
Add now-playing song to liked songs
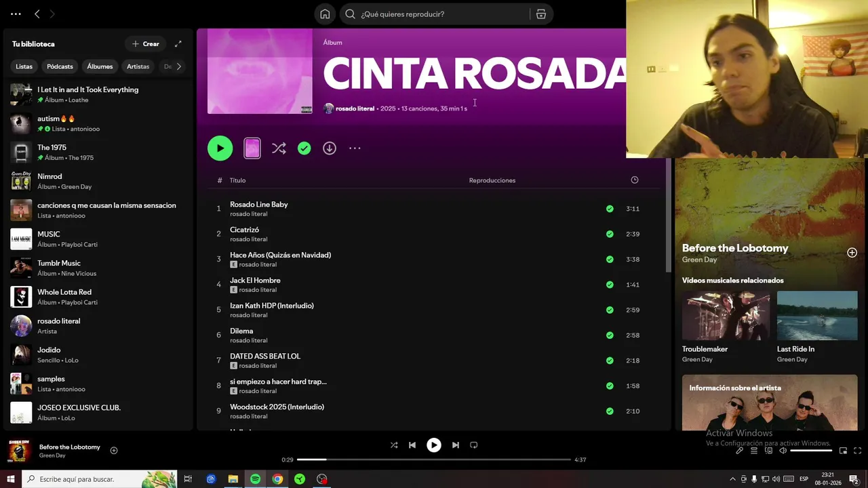114,451
